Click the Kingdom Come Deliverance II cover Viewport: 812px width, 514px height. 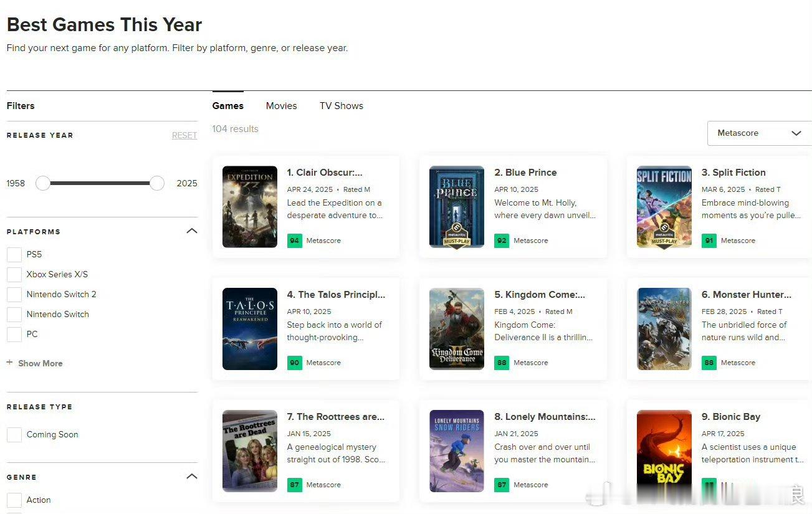coord(457,329)
